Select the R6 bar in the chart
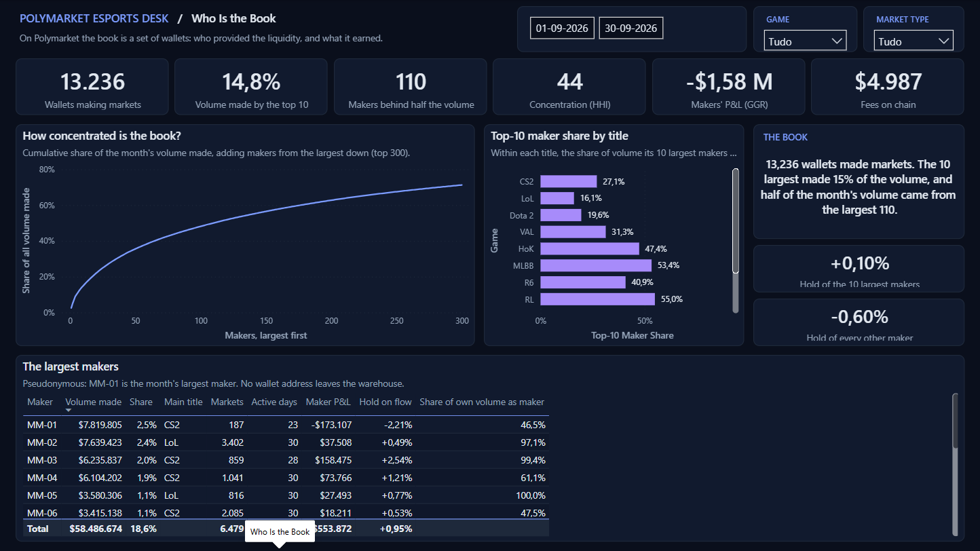 click(x=583, y=282)
